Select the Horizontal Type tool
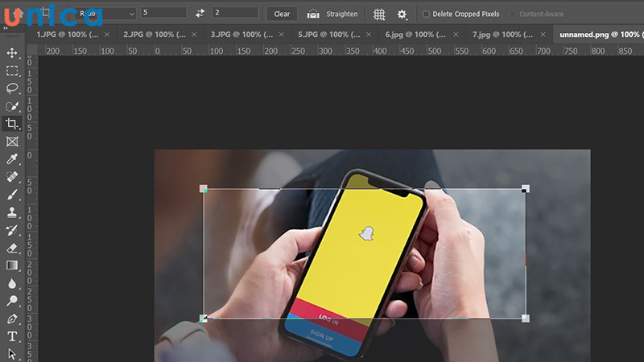The height and width of the screenshot is (362, 644). click(x=12, y=336)
